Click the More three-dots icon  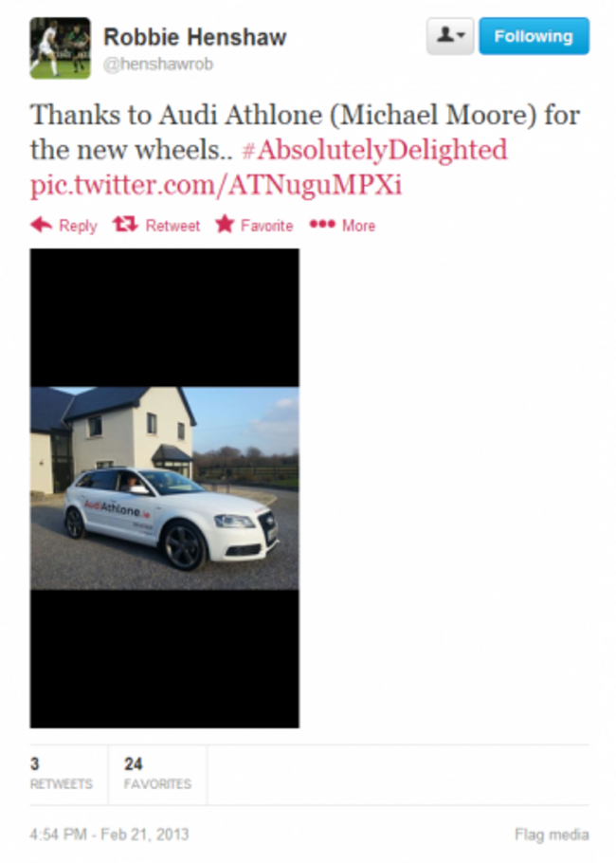[322, 224]
